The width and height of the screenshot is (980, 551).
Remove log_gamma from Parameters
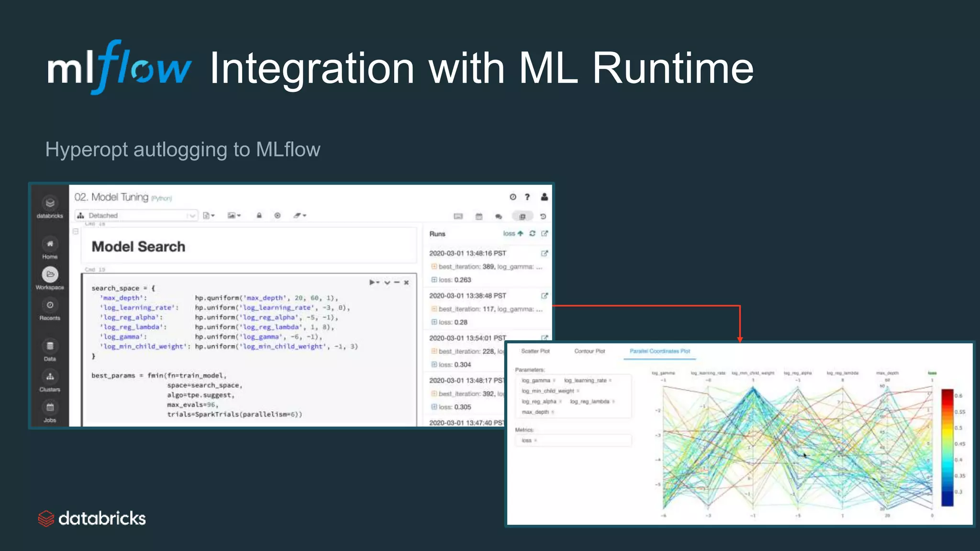[x=554, y=381]
